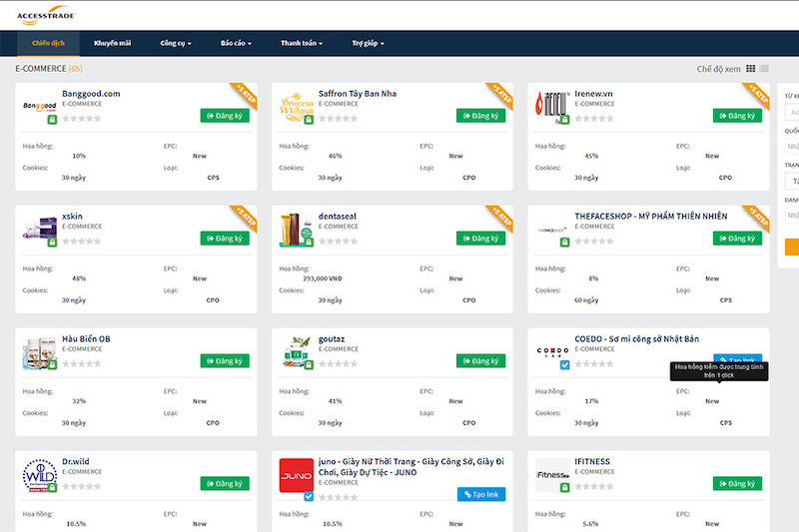This screenshot has width=799, height=532.
Task: Rate dentaseal using the star rating
Action: click(338, 242)
